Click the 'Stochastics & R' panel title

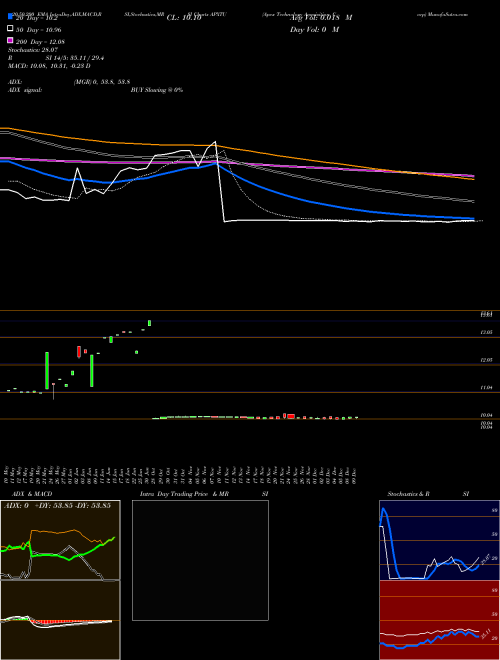[x=409, y=494]
